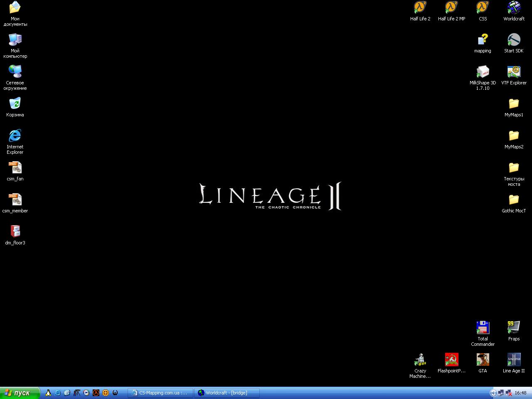Viewport: 532px width, 399px height.
Task: Select the dm_floor3 file icon
Action: [15, 235]
